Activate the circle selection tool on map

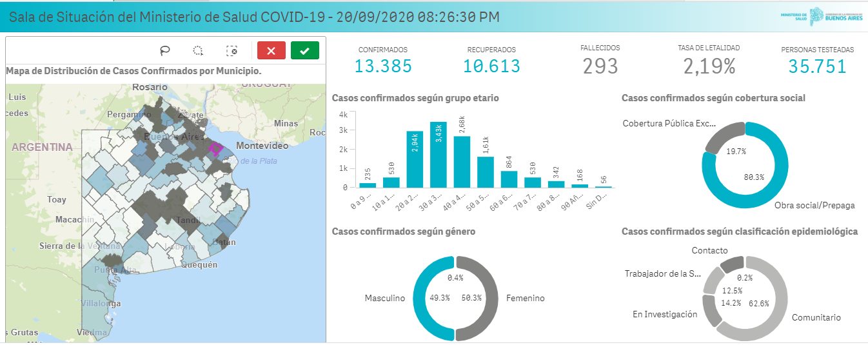coord(199,51)
